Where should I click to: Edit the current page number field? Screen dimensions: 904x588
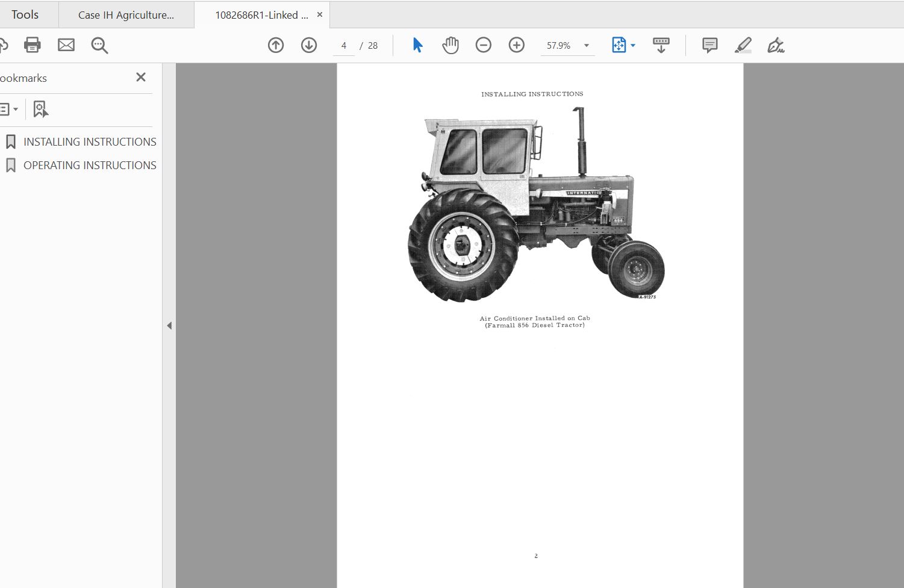click(343, 46)
